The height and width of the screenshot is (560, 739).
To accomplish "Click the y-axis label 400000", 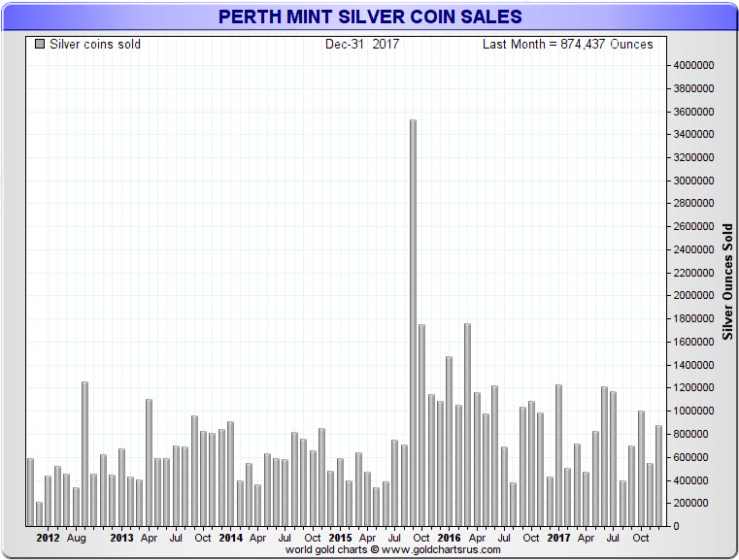I will pyautogui.click(x=690, y=480).
